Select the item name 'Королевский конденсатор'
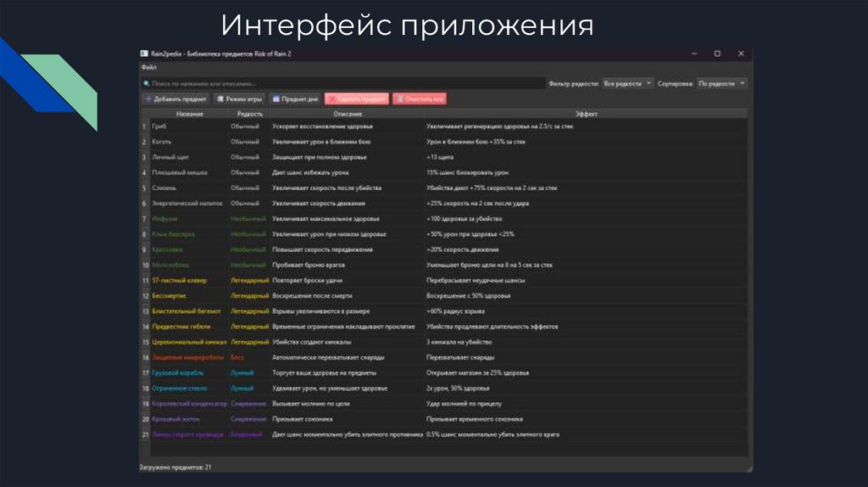This screenshot has height=487, width=868. (189, 404)
